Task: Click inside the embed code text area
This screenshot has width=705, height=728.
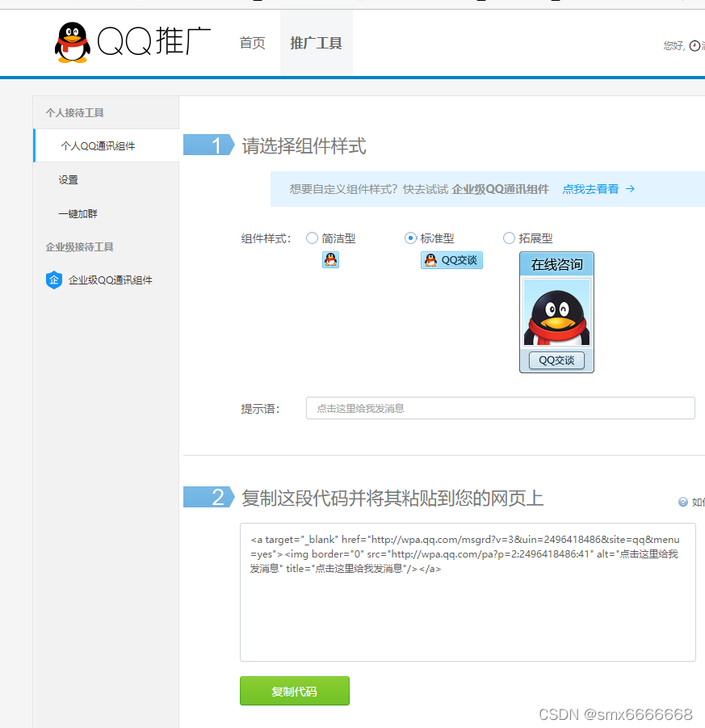Action: [468, 592]
